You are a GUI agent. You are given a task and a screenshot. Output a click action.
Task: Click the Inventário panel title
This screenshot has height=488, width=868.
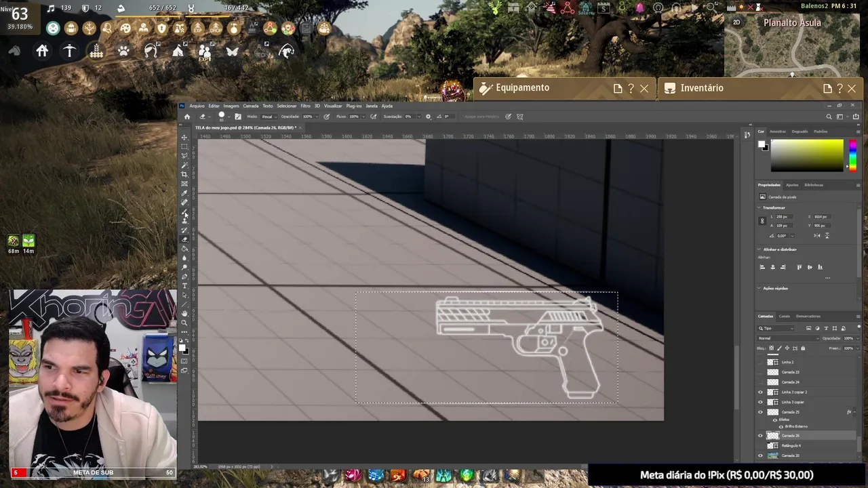702,88
